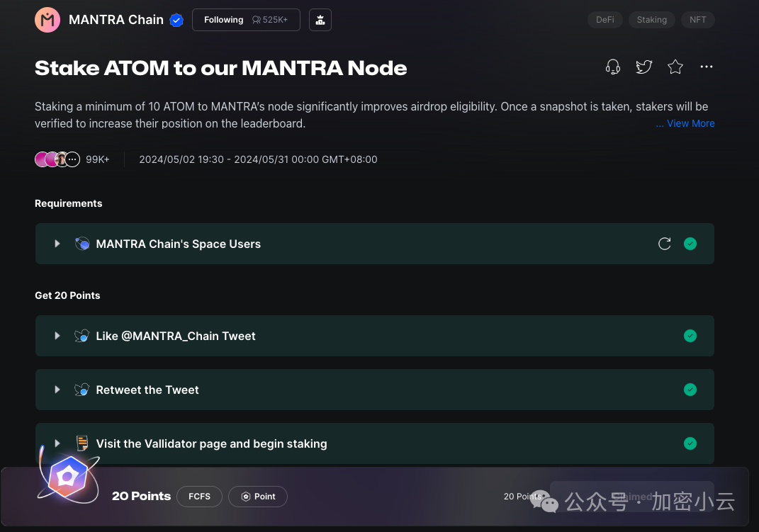Select the DeFi tag
The height and width of the screenshot is (532, 759).
tap(605, 20)
